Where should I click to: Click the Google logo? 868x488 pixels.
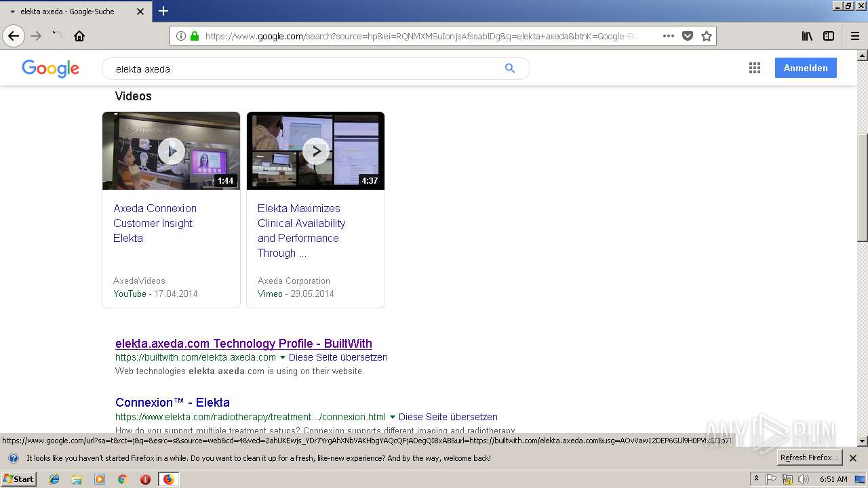(50, 68)
